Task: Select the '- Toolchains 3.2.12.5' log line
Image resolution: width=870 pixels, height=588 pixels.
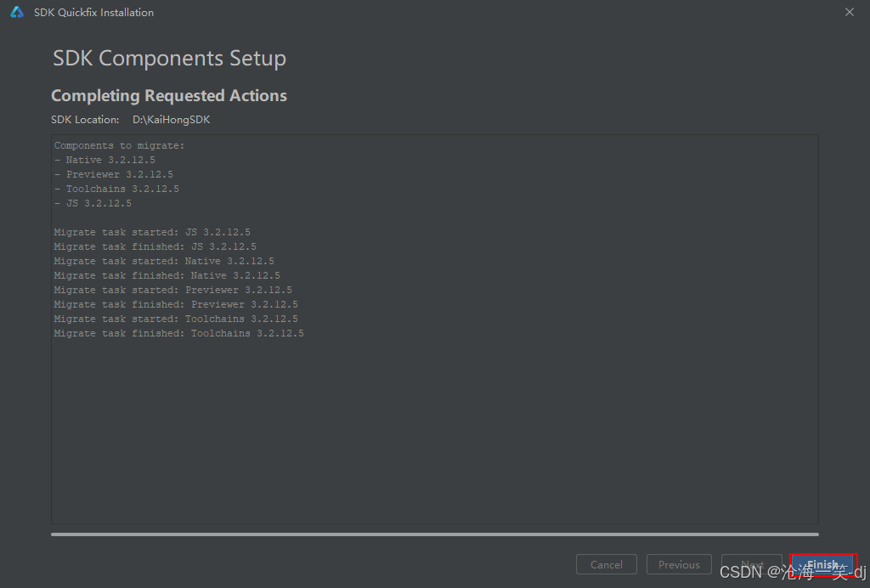Action: [x=116, y=189]
